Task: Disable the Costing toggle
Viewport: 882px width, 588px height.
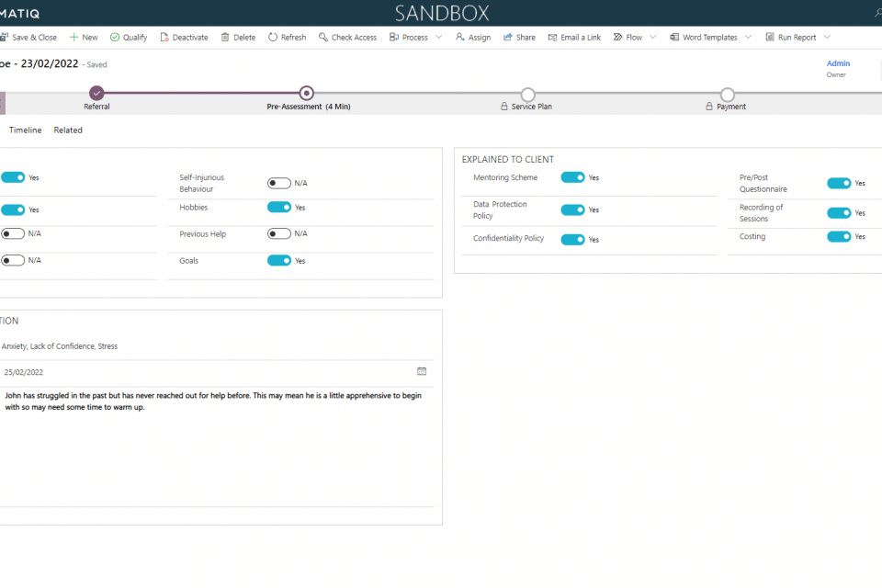Action: 839,236
